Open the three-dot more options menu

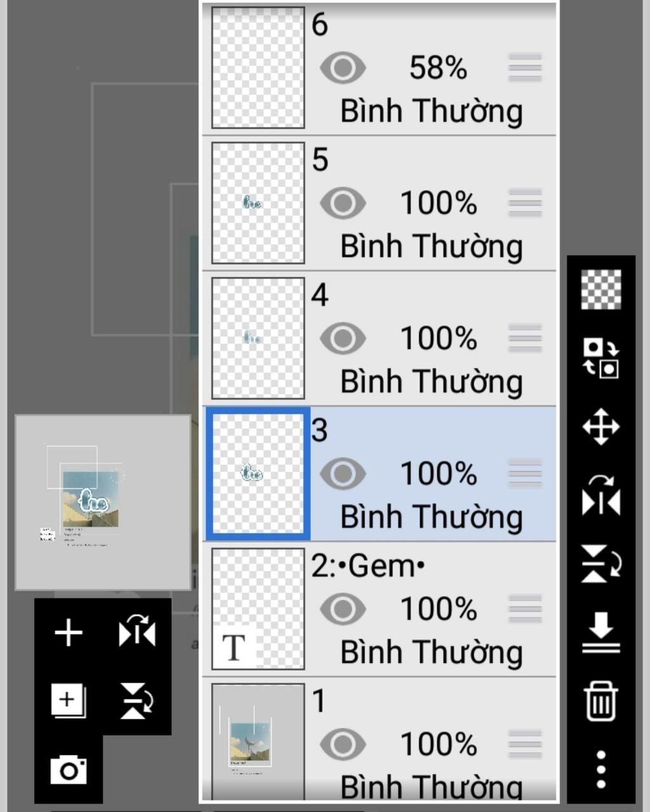(601, 769)
